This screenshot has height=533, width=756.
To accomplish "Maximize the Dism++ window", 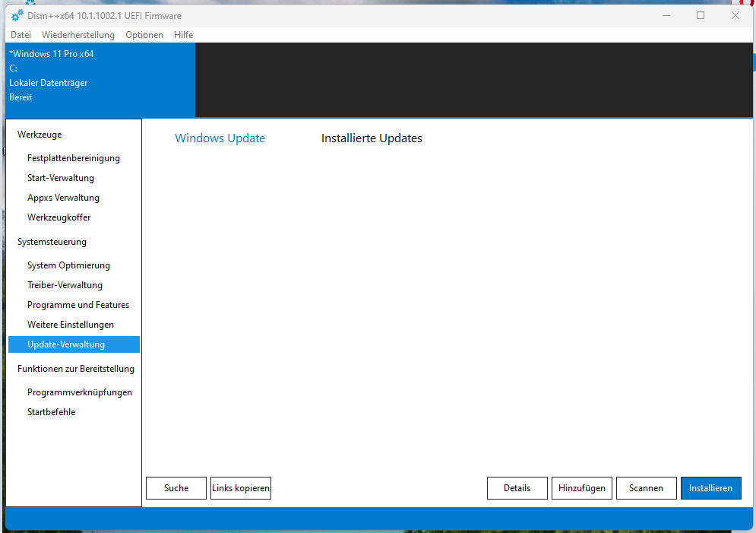I will pyautogui.click(x=701, y=15).
